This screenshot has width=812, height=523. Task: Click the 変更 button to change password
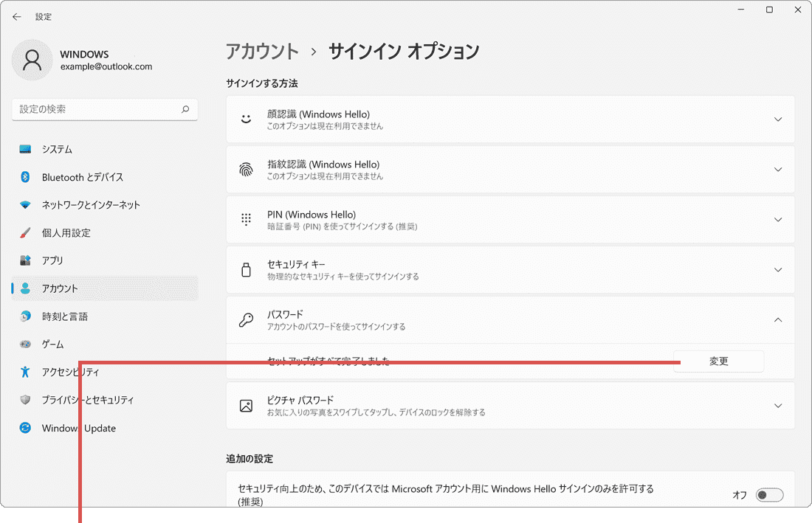718,361
